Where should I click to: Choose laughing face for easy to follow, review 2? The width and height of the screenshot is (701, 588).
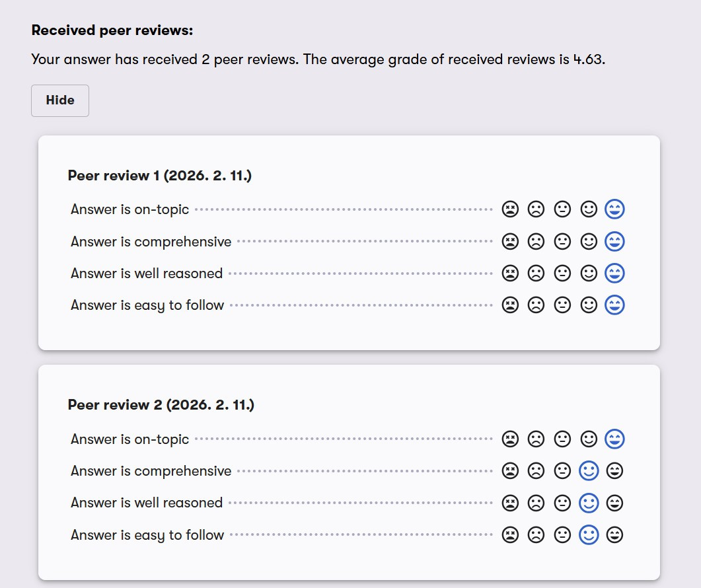click(614, 534)
